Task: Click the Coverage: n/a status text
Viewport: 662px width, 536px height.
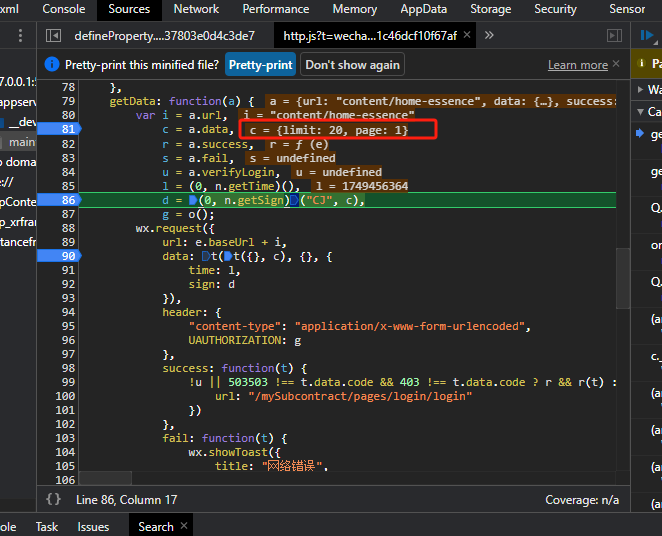Action: pos(582,500)
